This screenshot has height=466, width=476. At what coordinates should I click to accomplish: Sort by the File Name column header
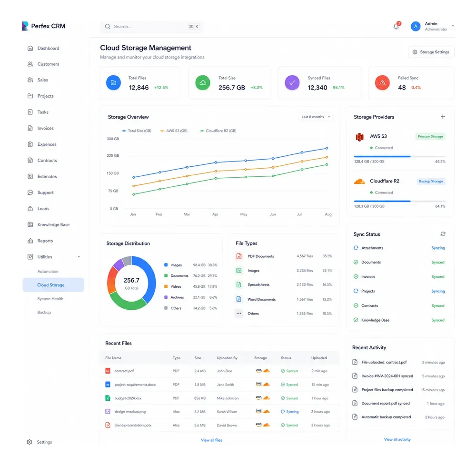[113, 358]
